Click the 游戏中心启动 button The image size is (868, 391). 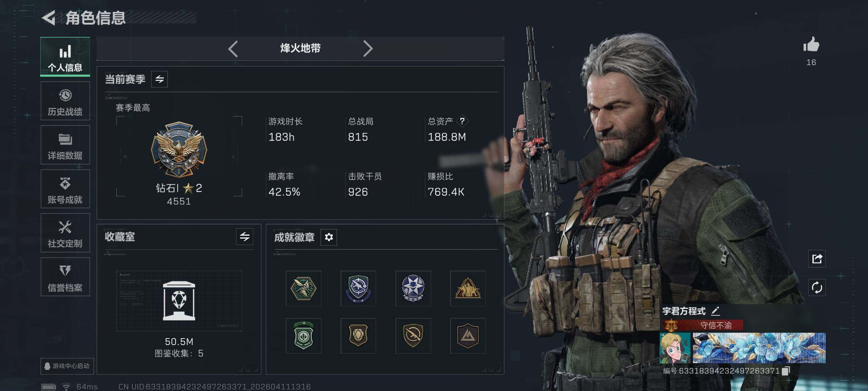point(67,366)
